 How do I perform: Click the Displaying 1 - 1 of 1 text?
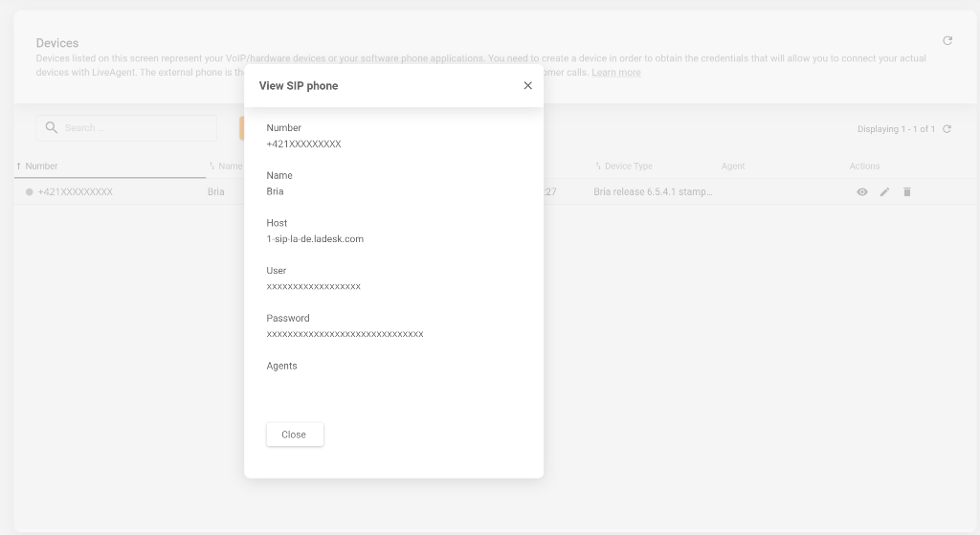[896, 129]
